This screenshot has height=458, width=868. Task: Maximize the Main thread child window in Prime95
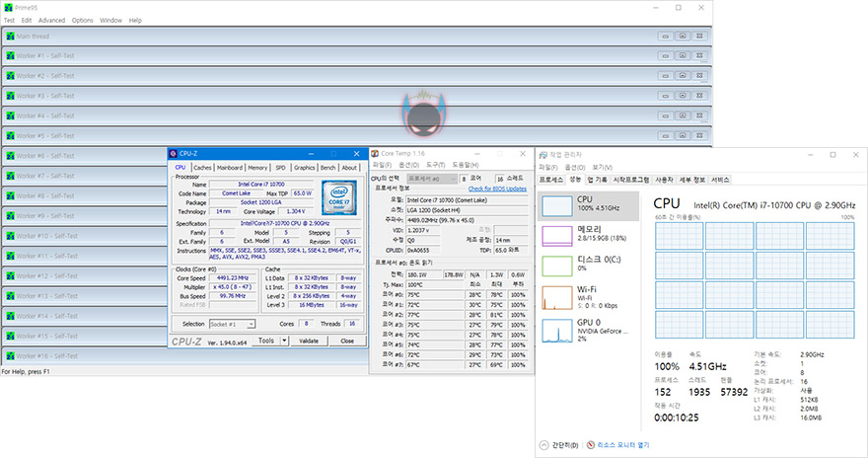point(683,36)
